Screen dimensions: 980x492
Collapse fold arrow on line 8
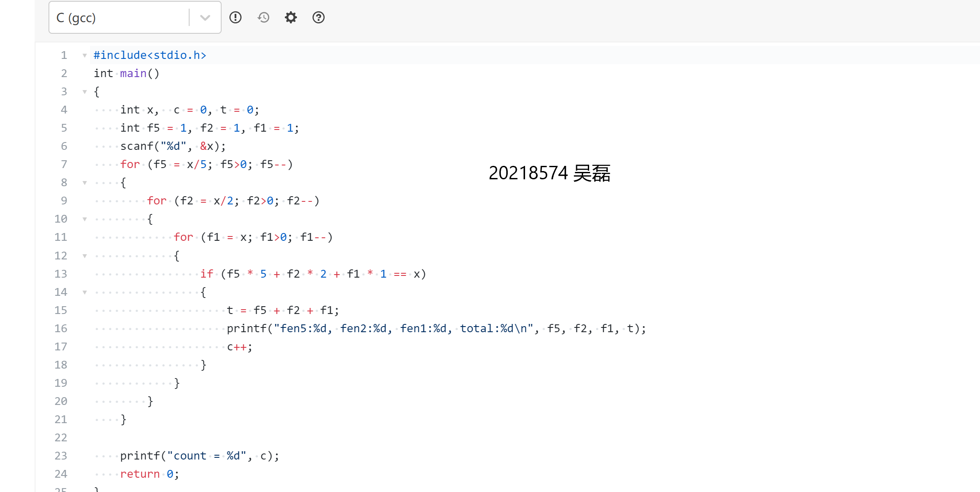click(x=85, y=183)
